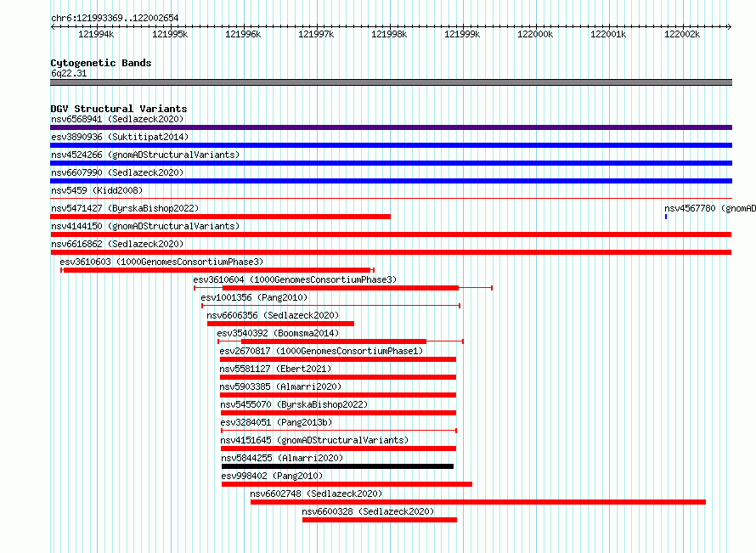Click the 121998k ruler tick label
The height and width of the screenshot is (553, 756).
click(389, 34)
